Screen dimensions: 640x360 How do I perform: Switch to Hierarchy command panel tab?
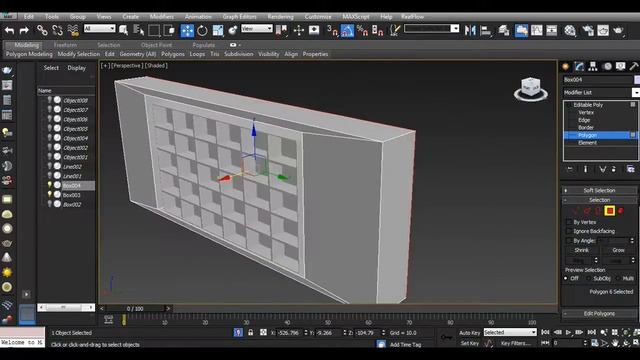pos(593,66)
